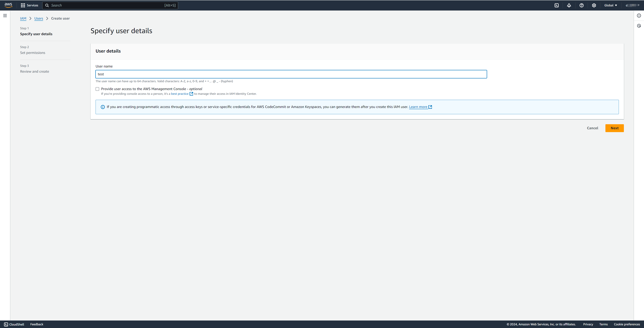Click the Next button

point(614,128)
